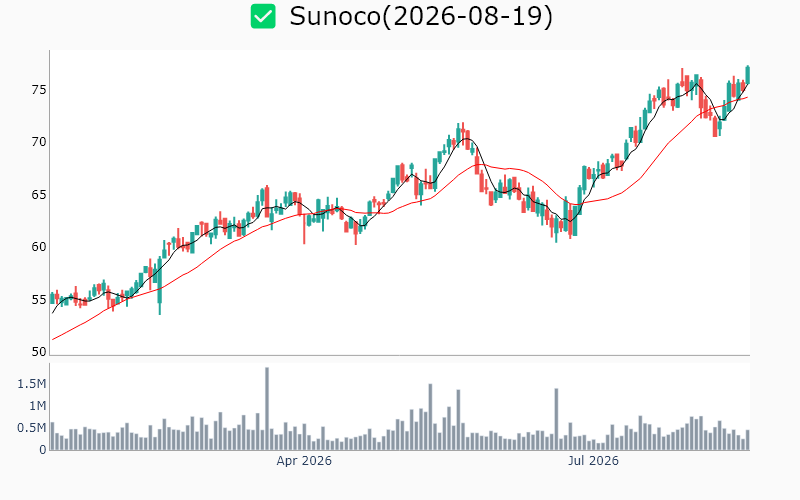Click the long-wick green candle near 54 in March
The height and width of the screenshot is (500, 800).
(x=160, y=286)
